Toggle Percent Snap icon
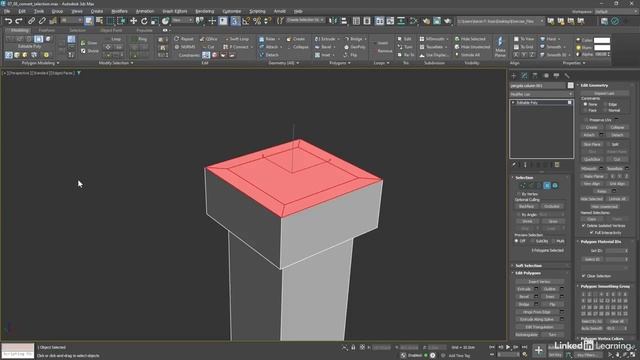640x360 pixels. point(257,21)
